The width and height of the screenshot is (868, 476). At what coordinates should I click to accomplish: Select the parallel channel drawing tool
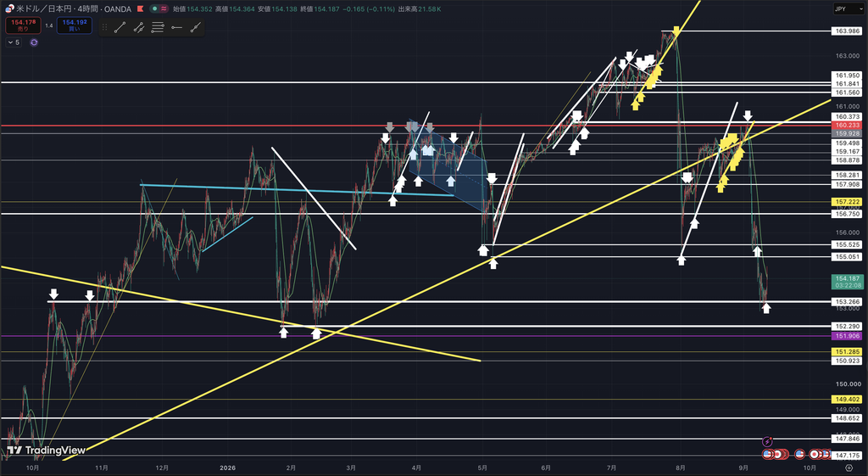(139, 26)
